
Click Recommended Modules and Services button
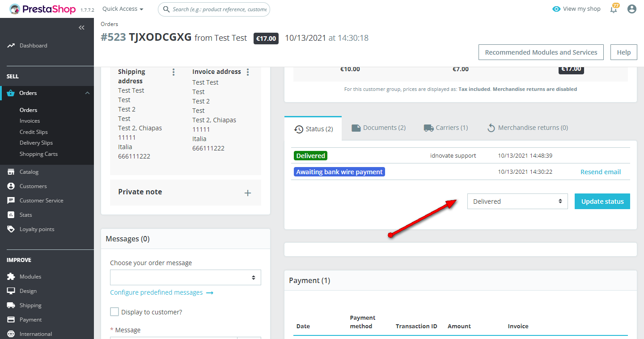[x=541, y=52]
